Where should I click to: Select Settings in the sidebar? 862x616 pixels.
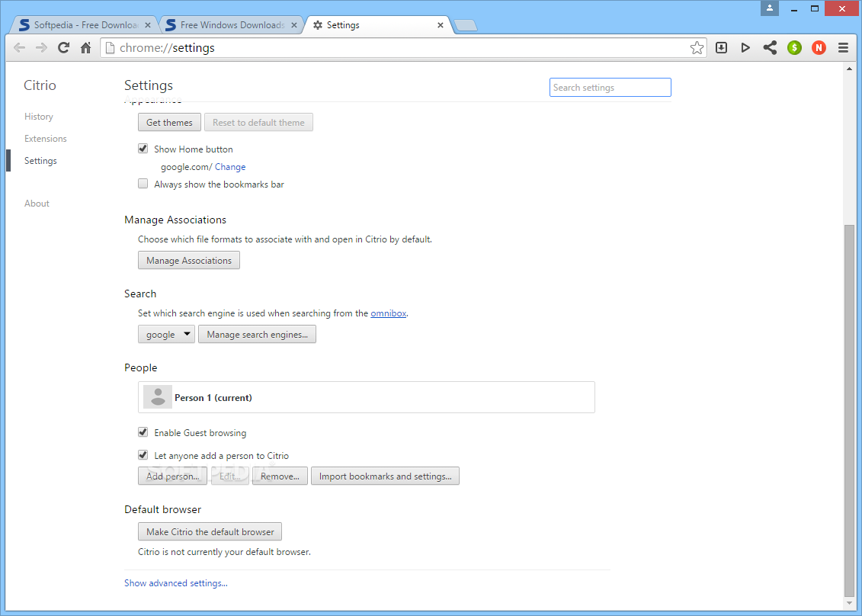coord(40,161)
